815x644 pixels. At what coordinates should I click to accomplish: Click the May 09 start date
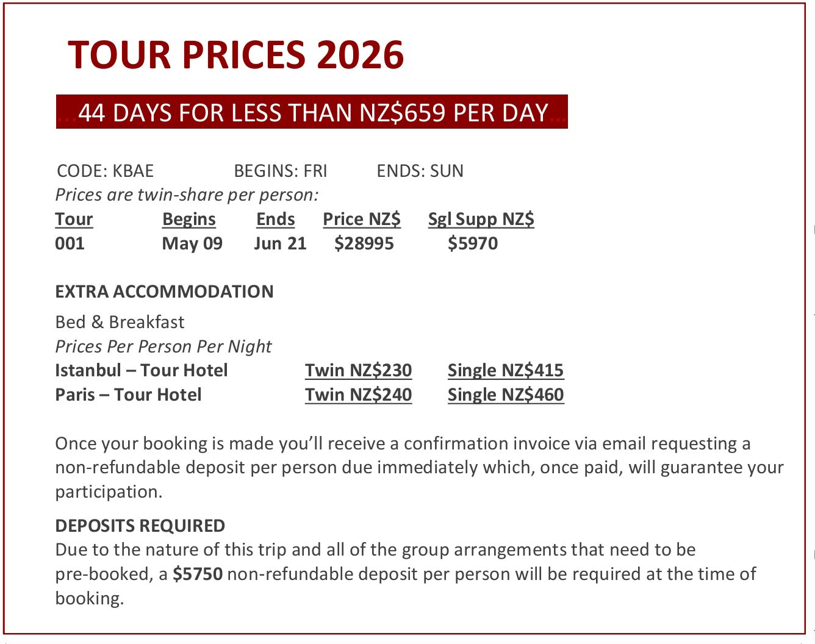pos(192,243)
